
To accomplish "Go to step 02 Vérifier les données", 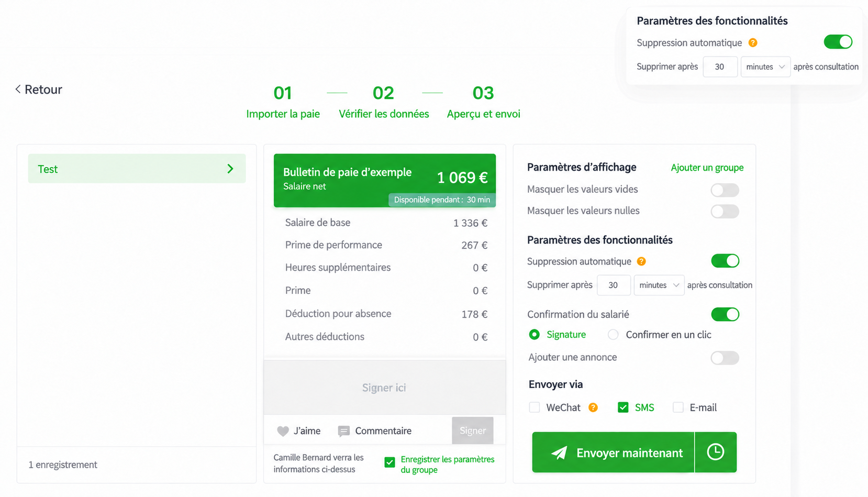I will (x=384, y=102).
